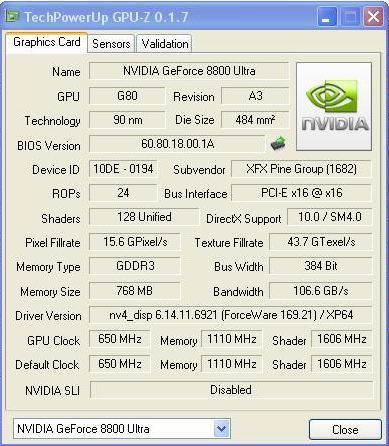Screen dimensions: 389x446
Task: Click the Driver Version field nv4_disp
Action: click(x=231, y=315)
